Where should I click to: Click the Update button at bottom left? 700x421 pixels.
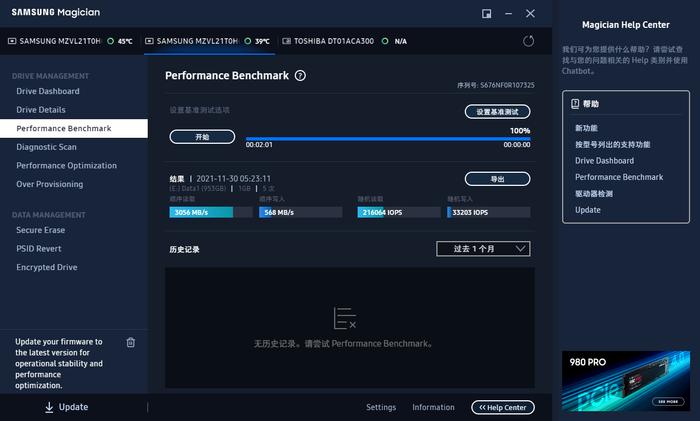tap(67, 407)
